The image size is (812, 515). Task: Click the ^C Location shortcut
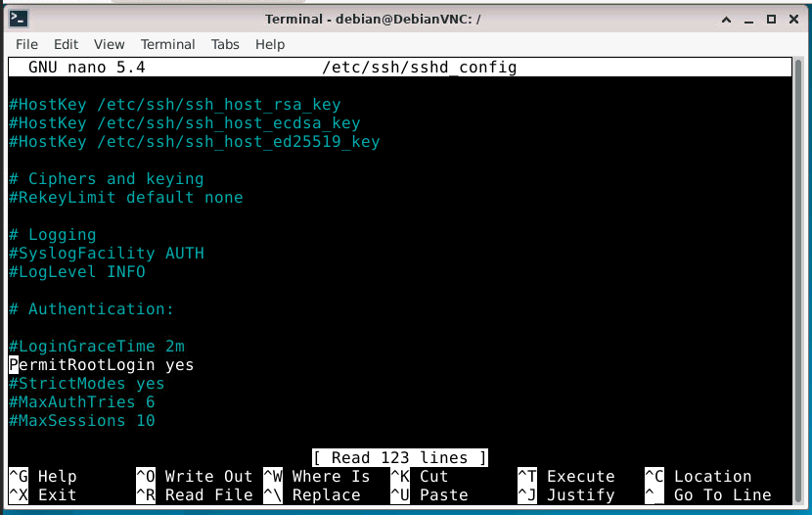(x=699, y=477)
